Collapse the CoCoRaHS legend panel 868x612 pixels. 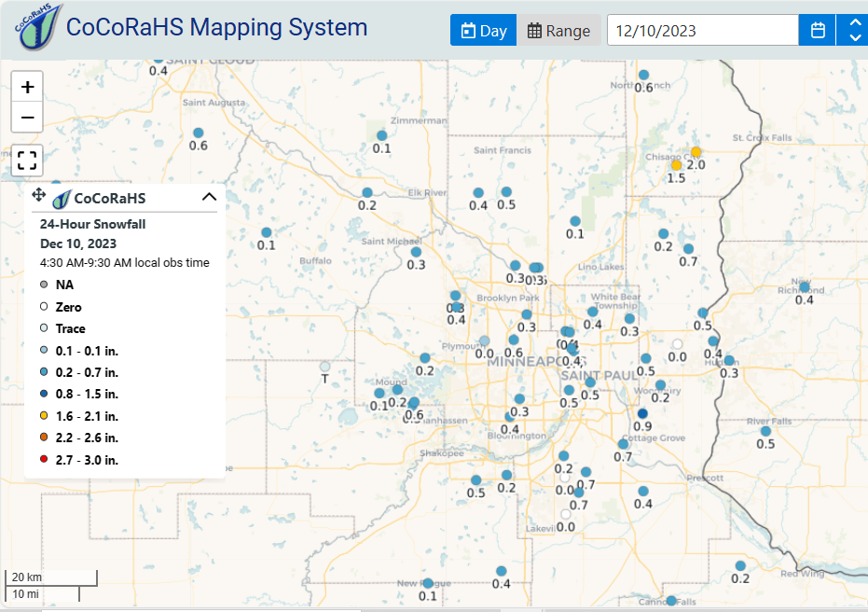click(x=209, y=196)
